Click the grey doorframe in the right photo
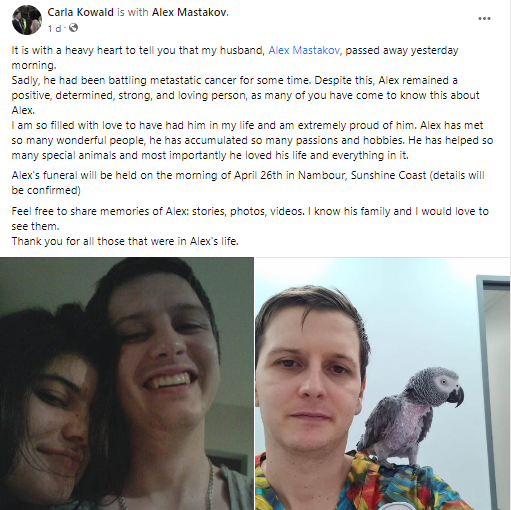The width and height of the screenshot is (511, 510). tap(492, 383)
